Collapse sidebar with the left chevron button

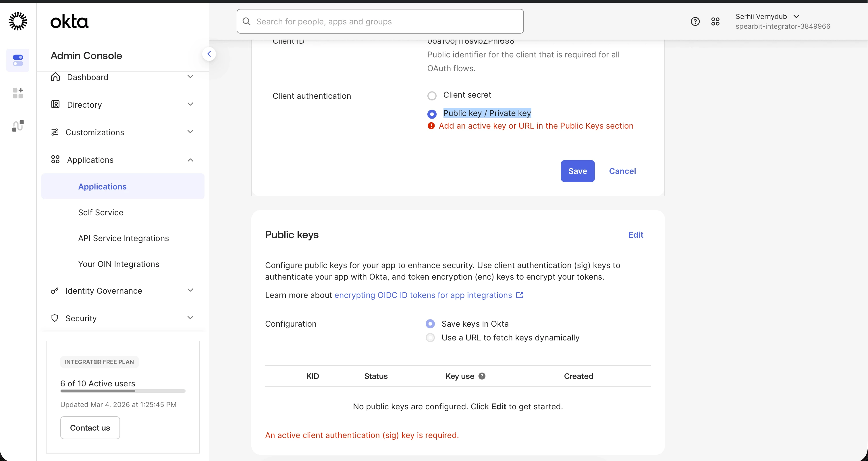click(209, 54)
